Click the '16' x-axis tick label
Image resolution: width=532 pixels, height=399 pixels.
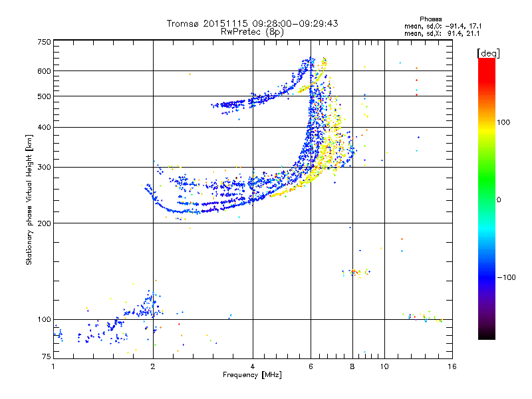pyautogui.click(x=452, y=366)
